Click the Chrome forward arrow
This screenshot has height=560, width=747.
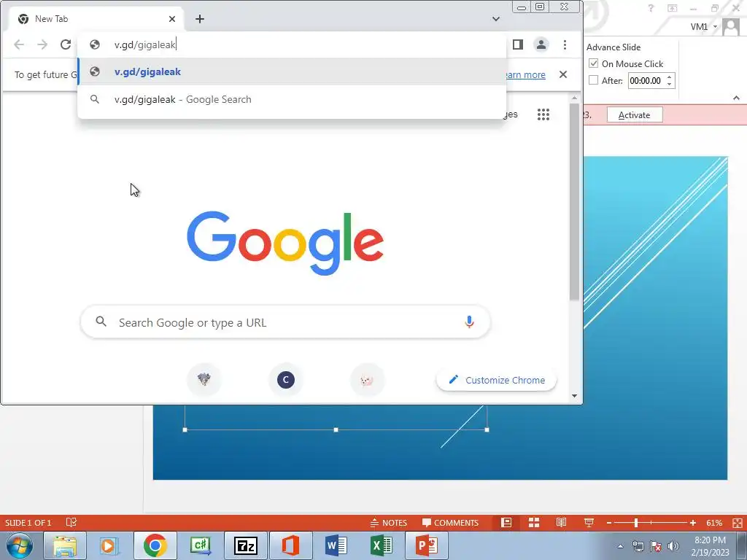point(42,44)
